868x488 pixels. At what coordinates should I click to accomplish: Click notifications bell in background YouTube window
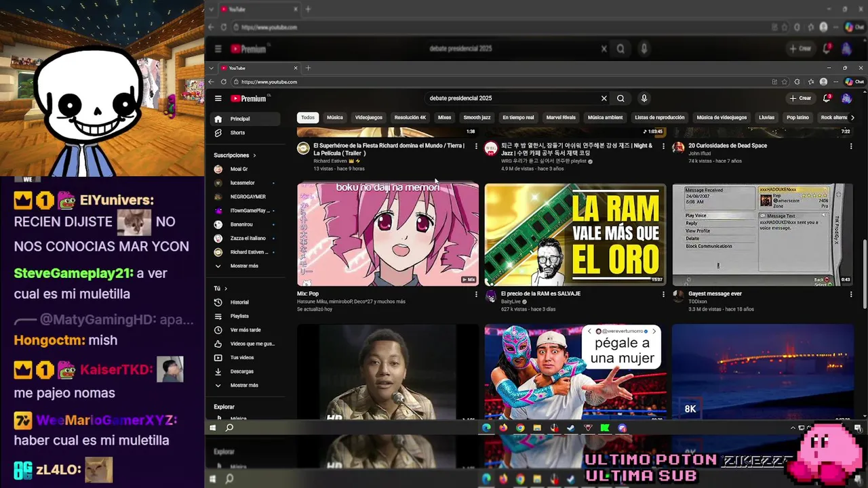827,49
